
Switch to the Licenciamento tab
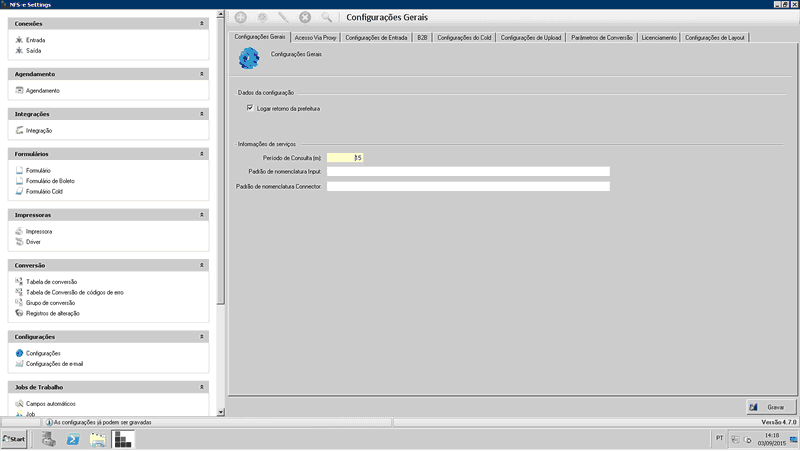coord(659,38)
